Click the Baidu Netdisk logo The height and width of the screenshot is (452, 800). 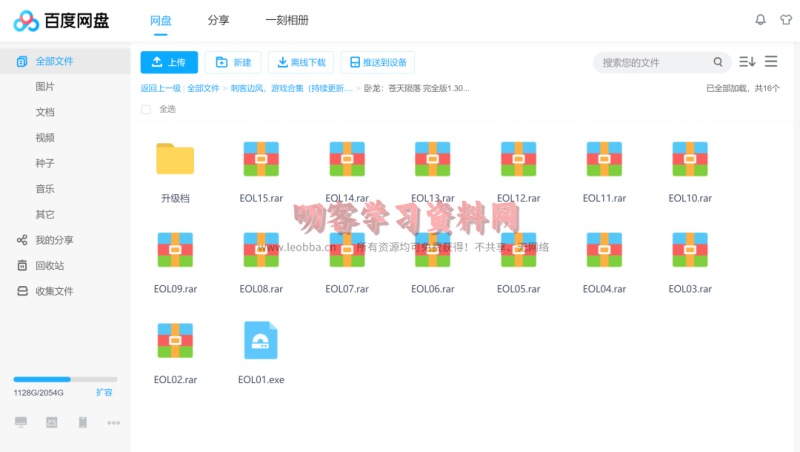[61, 21]
